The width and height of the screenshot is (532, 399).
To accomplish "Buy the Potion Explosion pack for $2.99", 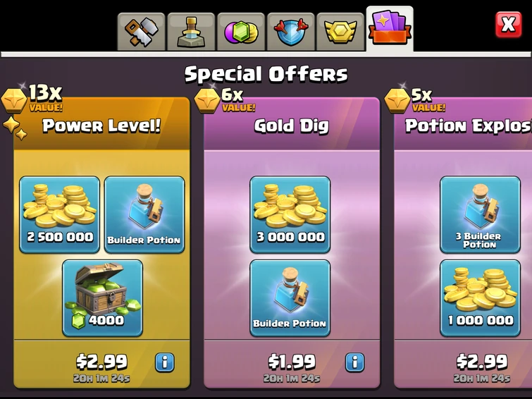I will click(482, 362).
